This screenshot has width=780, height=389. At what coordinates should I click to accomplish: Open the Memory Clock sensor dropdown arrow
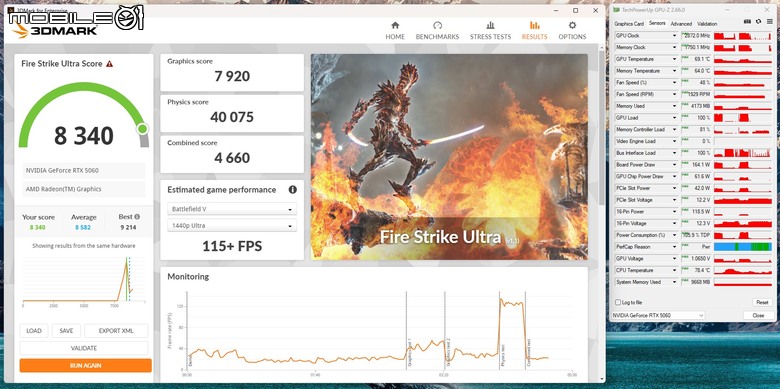[675, 48]
